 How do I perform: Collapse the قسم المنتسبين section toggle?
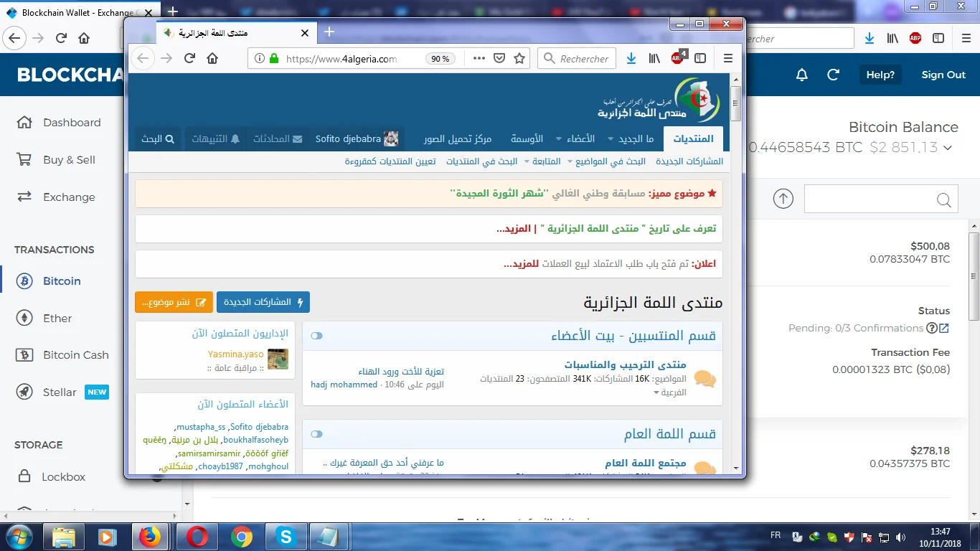[x=317, y=336]
